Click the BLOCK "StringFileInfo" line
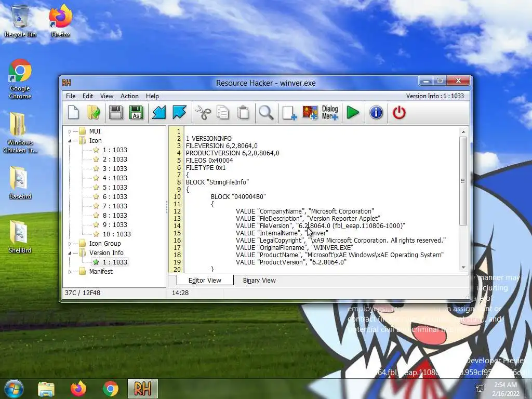 tap(217, 182)
